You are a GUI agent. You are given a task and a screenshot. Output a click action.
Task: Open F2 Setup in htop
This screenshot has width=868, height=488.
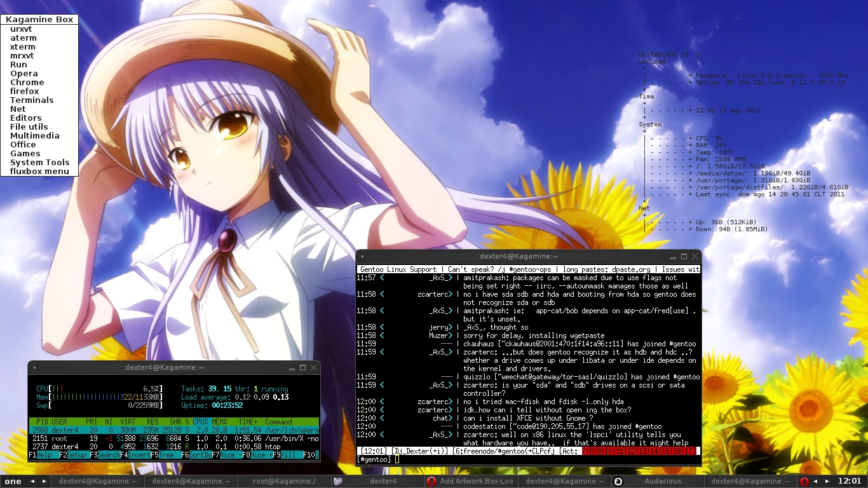coord(74,456)
